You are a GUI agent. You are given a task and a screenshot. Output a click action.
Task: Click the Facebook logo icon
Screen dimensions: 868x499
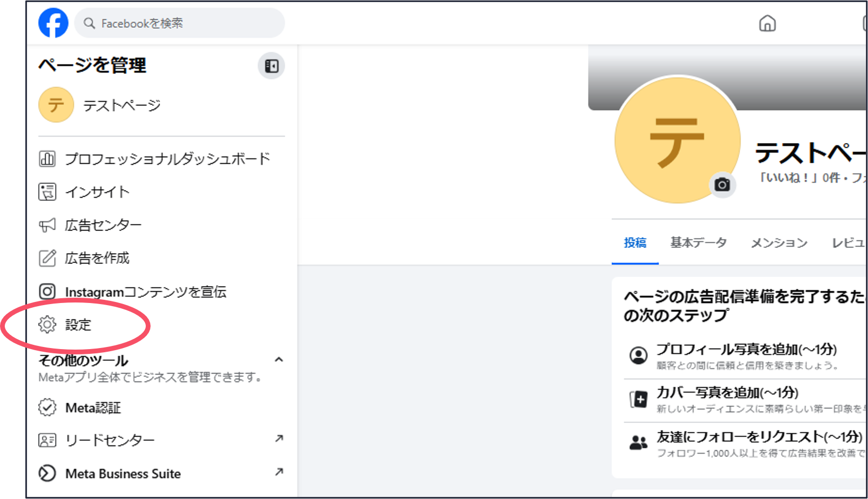tap(53, 23)
